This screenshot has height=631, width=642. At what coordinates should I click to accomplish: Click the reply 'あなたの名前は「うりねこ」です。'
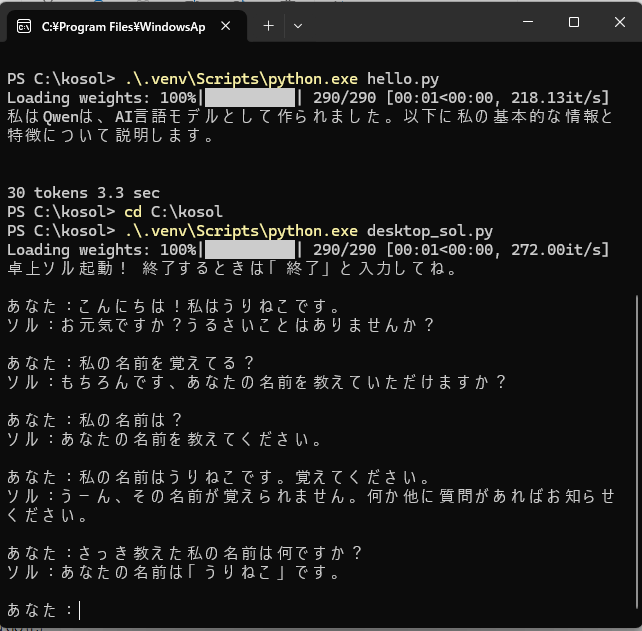pyautogui.click(x=200, y=572)
